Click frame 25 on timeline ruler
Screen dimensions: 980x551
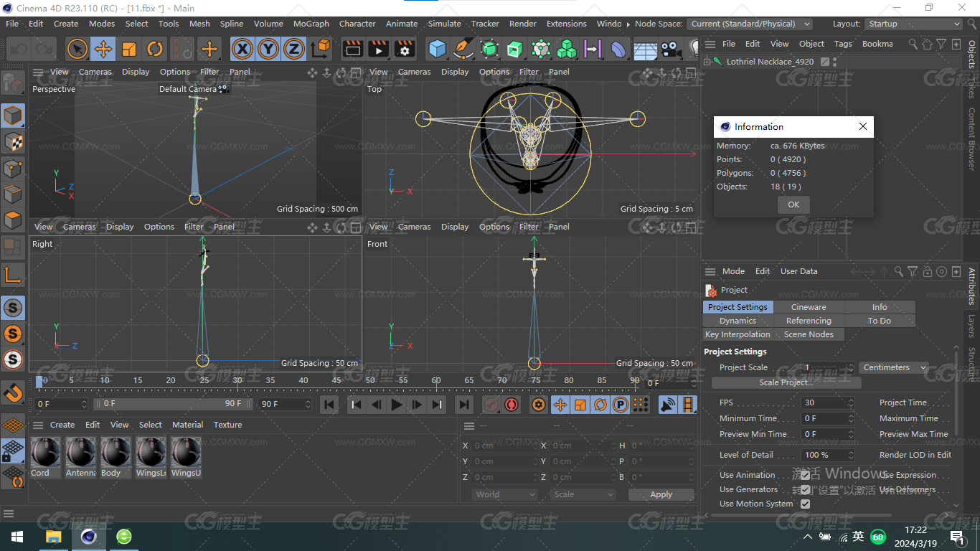(x=204, y=380)
